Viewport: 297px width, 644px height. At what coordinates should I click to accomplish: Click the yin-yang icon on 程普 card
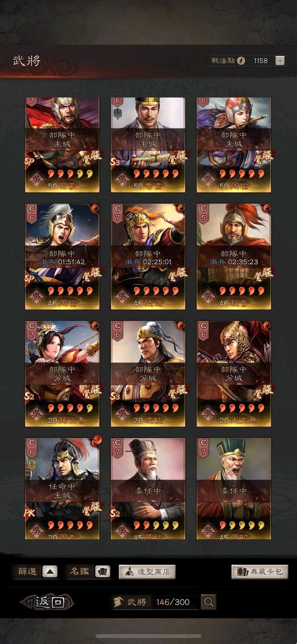tap(267, 208)
